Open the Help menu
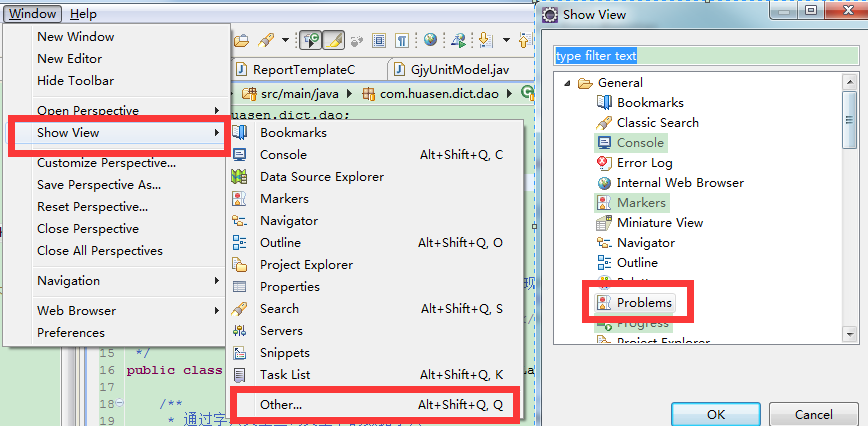Screen dimensions: 868x426 click(x=84, y=14)
